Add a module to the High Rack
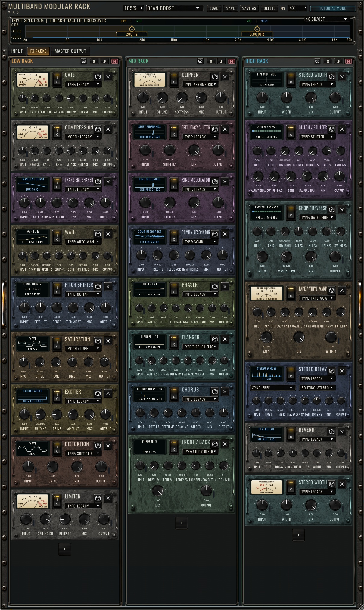 click(298, 535)
